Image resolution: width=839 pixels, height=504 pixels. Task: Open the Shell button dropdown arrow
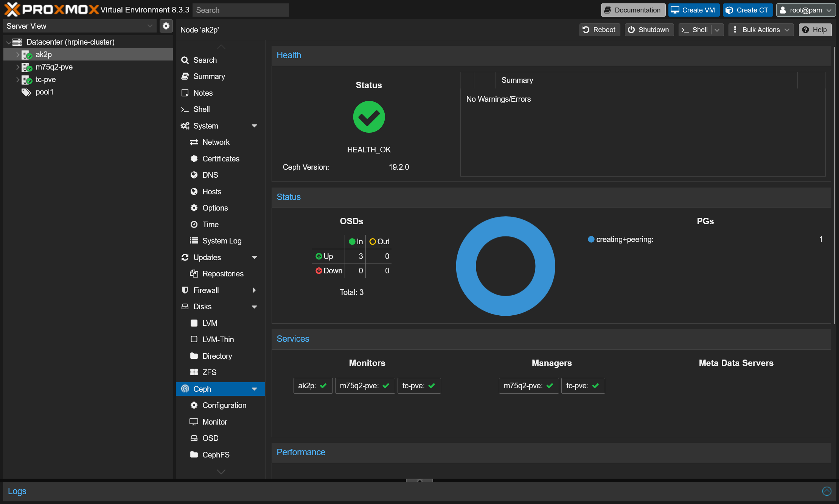click(x=717, y=30)
